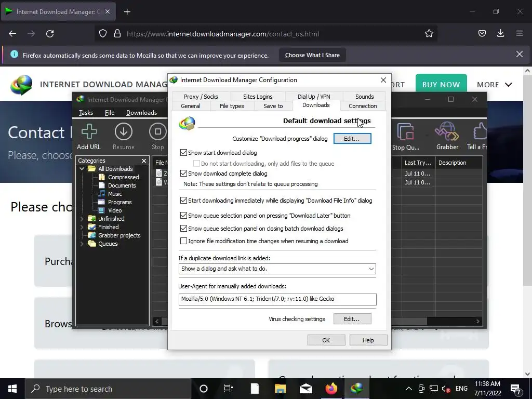The height and width of the screenshot is (399, 532).
Task: Click Windows search box in taskbar
Action: click(x=109, y=389)
